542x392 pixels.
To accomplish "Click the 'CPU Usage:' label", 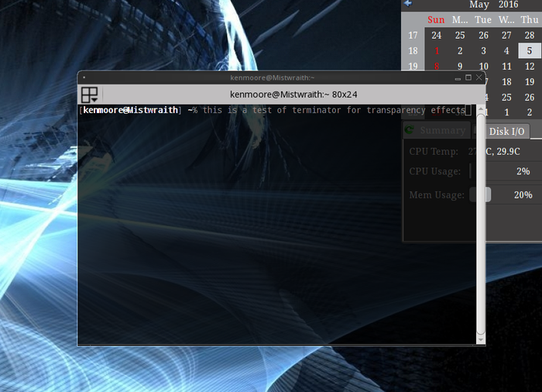I will (435, 171).
